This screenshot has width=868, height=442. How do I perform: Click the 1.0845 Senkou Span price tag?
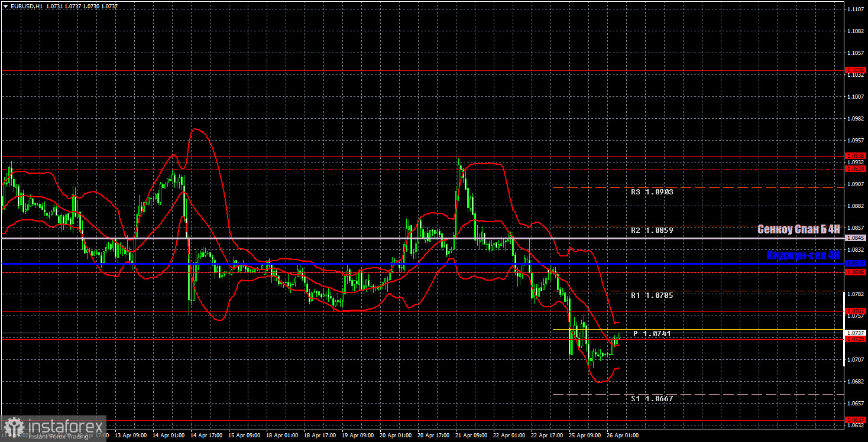coord(856,238)
